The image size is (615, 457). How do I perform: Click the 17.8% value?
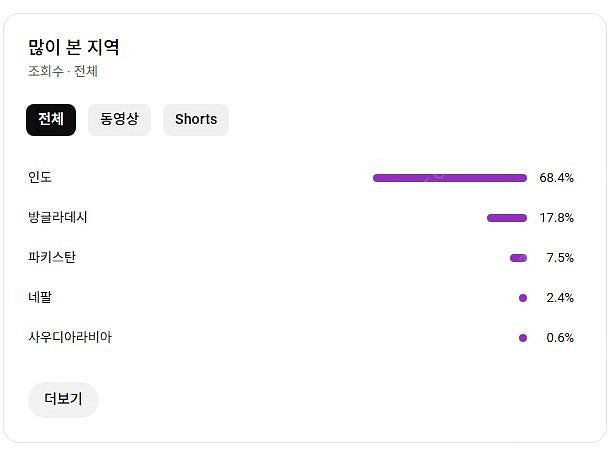point(556,218)
